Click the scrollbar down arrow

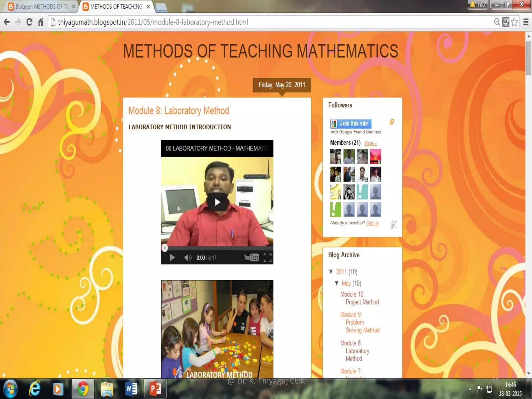[528, 374]
